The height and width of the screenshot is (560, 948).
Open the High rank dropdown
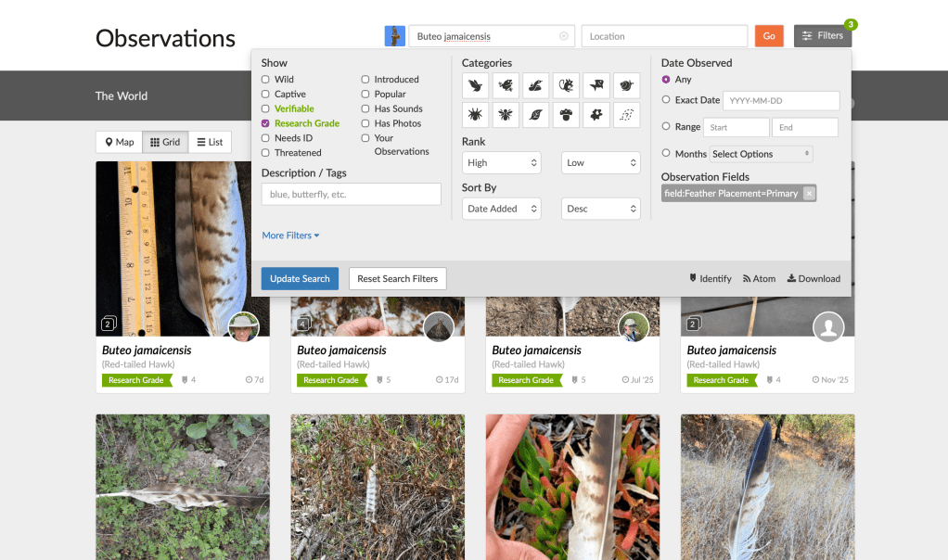click(x=501, y=163)
